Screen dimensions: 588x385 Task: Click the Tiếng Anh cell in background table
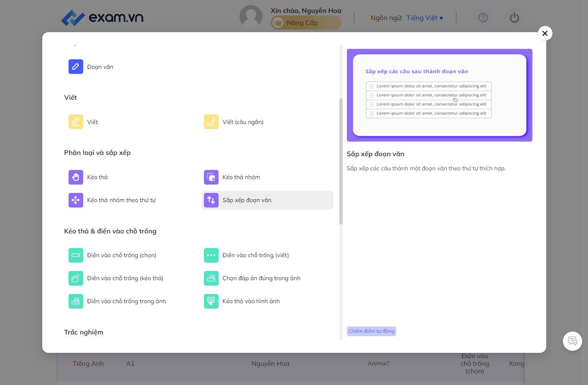pyautogui.click(x=88, y=364)
